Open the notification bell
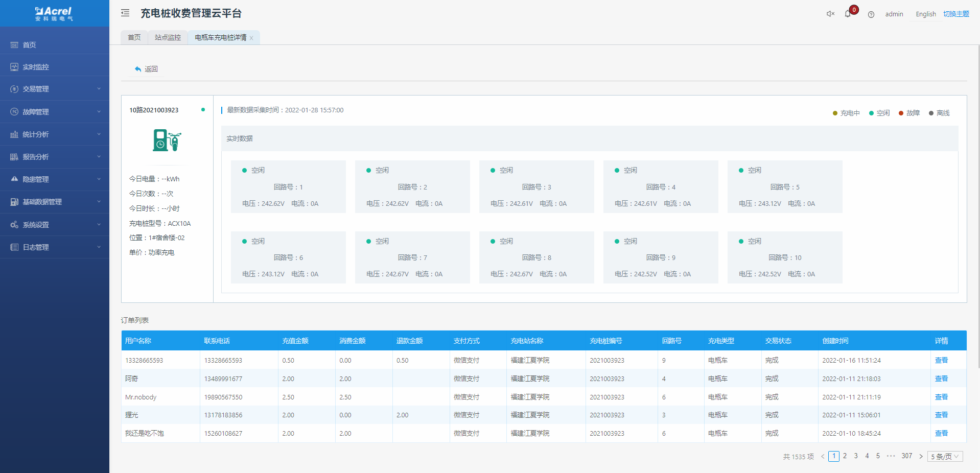The width and height of the screenshot is (980, 473). click(848, 14)
